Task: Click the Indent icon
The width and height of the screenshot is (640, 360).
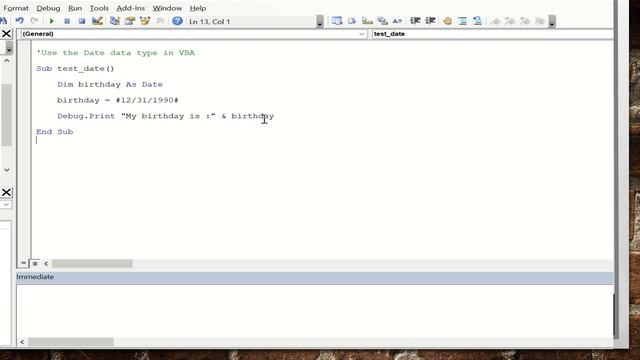Action: (415, 21)
